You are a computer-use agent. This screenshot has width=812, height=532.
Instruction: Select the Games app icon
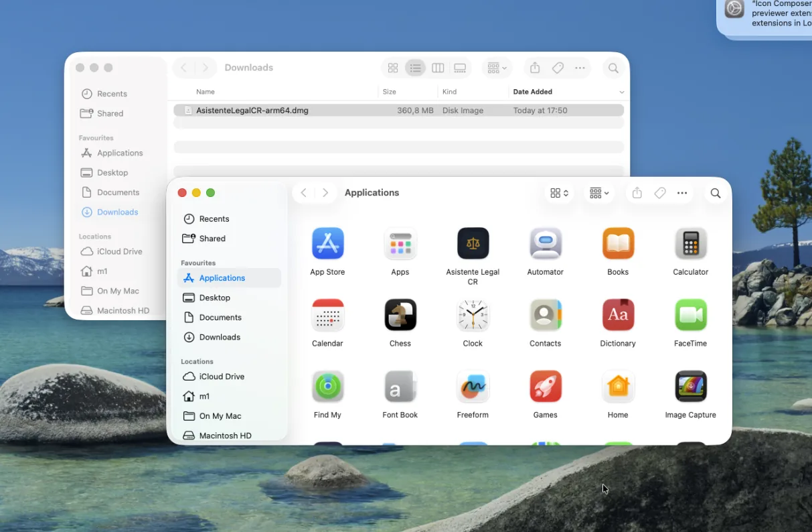tap(545, 387)
